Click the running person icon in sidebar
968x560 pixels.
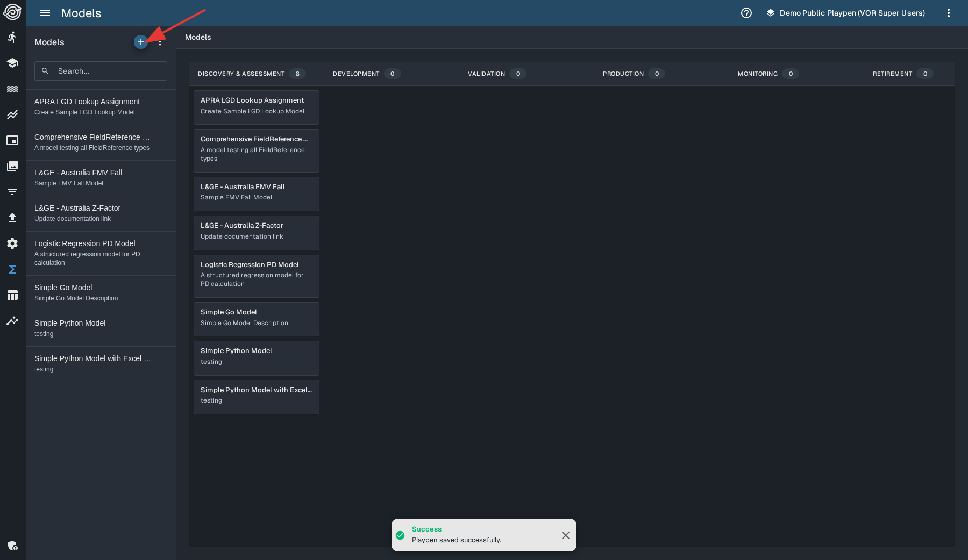coord(12,37)
